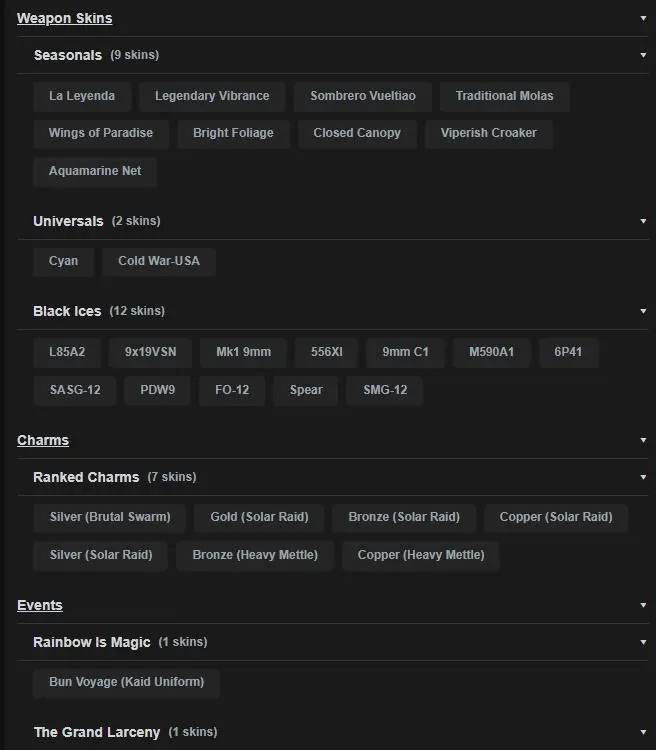Viewport: 656px width, 750px height.
Task: Select the La Leyenda skin tag
Action: coord(82,96)
